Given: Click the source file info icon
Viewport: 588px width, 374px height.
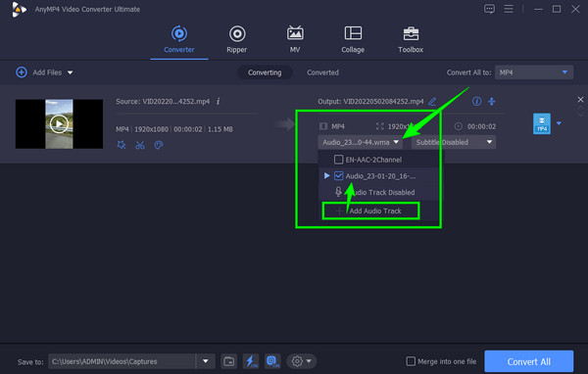Looking at the screenshot, I should (x=218, y=101).
